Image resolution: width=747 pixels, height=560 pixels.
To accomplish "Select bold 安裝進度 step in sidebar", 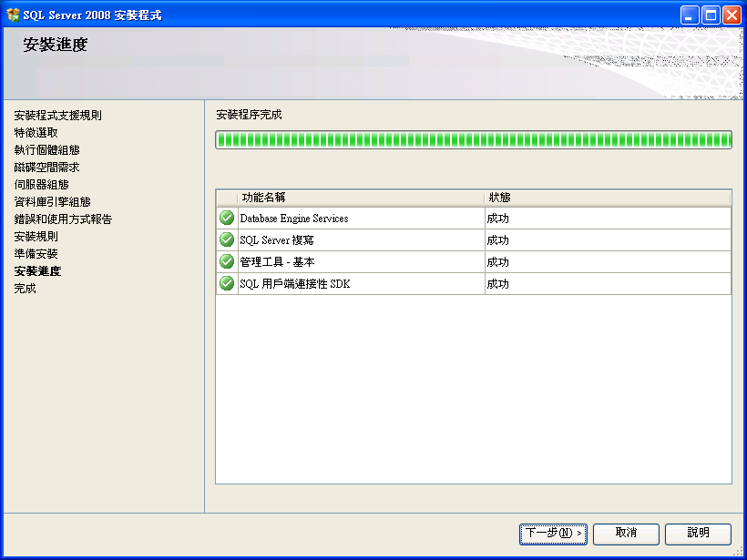I will [x=37, y=271].
